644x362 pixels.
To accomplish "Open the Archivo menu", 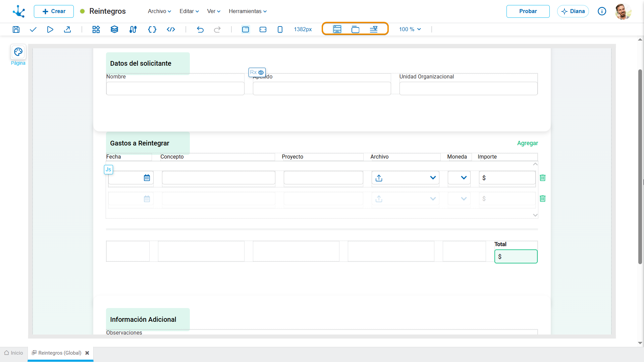I will coord(159,11).
